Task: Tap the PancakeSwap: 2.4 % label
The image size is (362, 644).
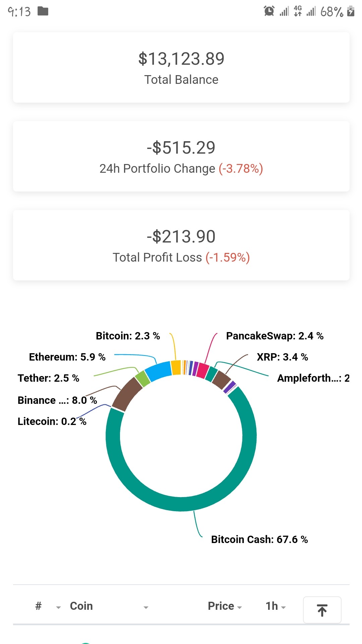Action: pos(275,336)
